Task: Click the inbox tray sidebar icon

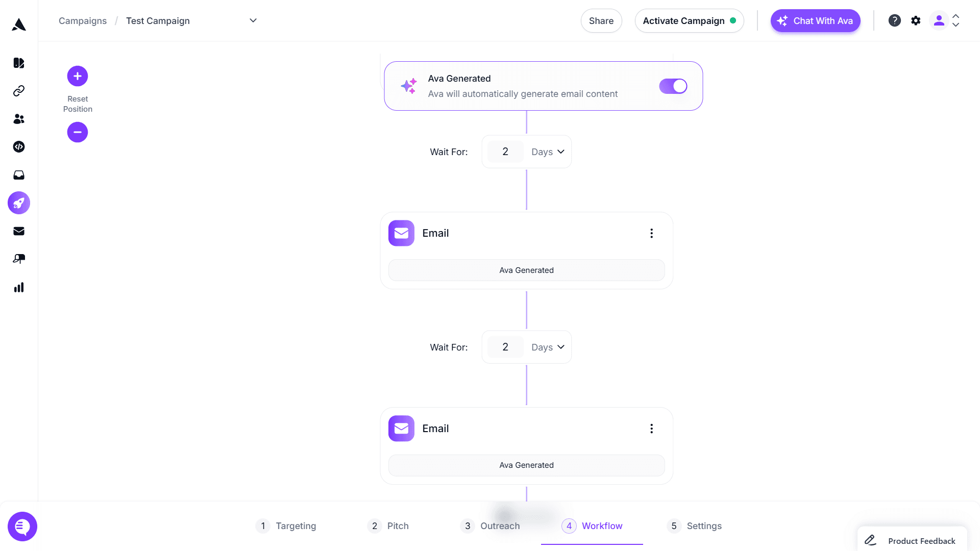Action: [x=19, y=175]
